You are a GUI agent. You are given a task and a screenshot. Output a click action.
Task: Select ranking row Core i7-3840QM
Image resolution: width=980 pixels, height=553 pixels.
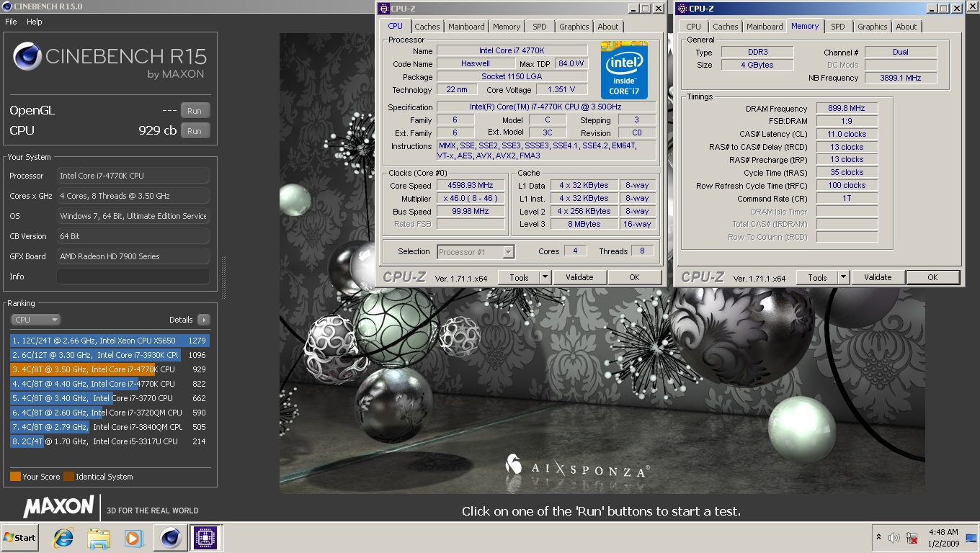pyautogui.click(x=110, y=427)
